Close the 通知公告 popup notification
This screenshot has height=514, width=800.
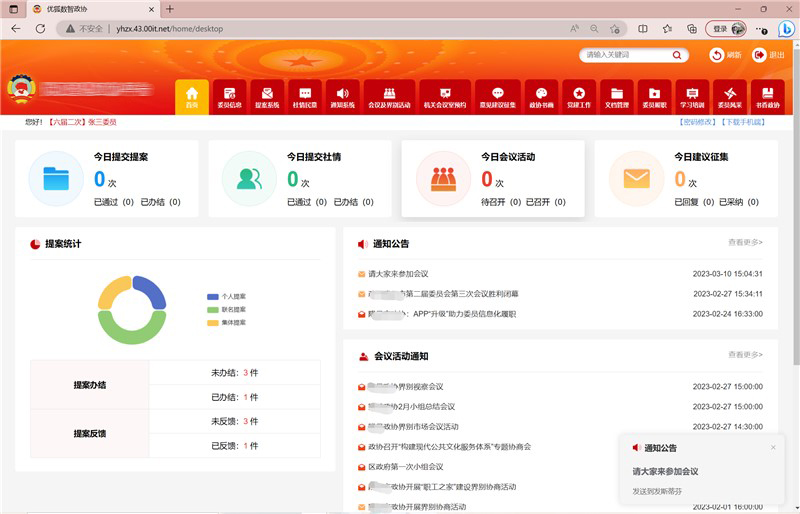(x=773, y=448)
